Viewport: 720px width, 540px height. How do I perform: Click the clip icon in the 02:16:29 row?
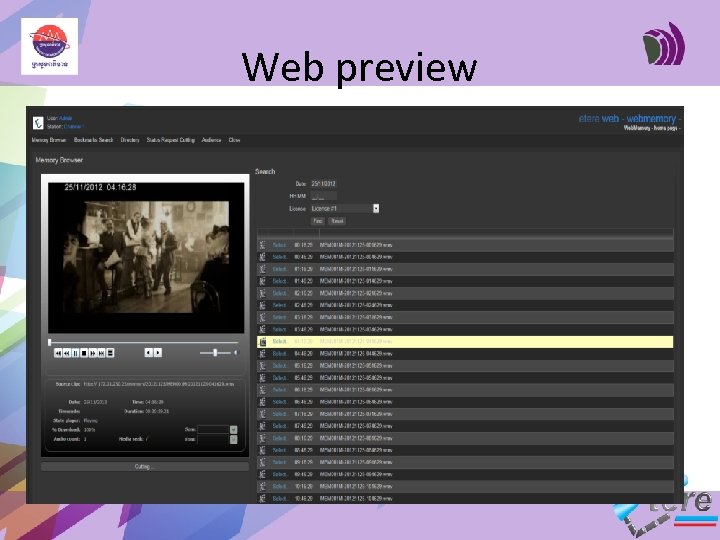pyautogui.click(x=263, y=293)
